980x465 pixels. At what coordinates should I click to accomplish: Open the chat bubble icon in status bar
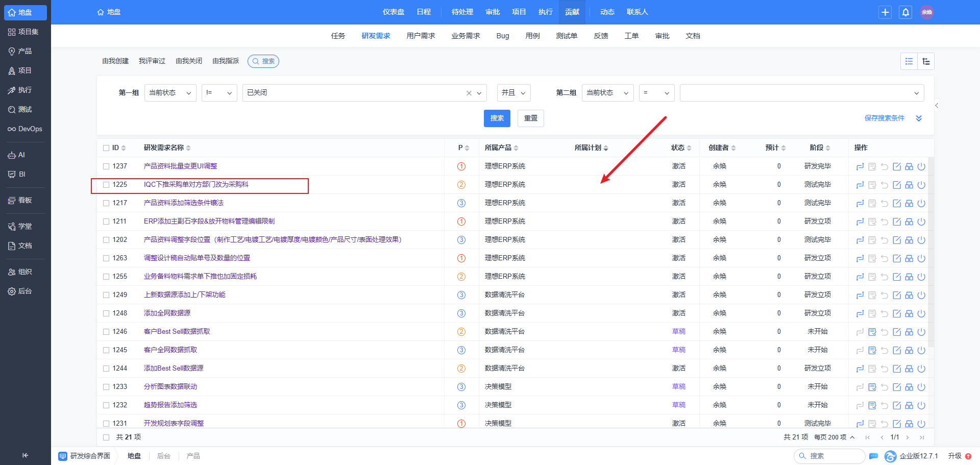click(x=873, y=456)
